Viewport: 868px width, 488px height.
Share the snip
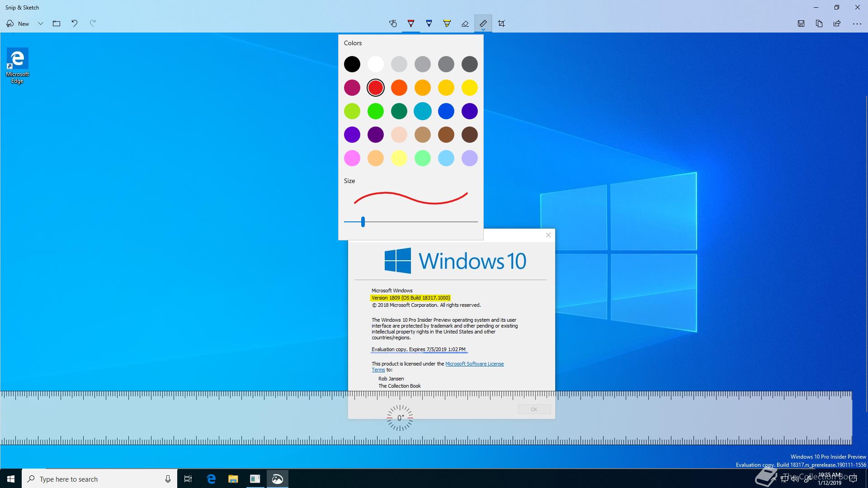pos(837,23)
